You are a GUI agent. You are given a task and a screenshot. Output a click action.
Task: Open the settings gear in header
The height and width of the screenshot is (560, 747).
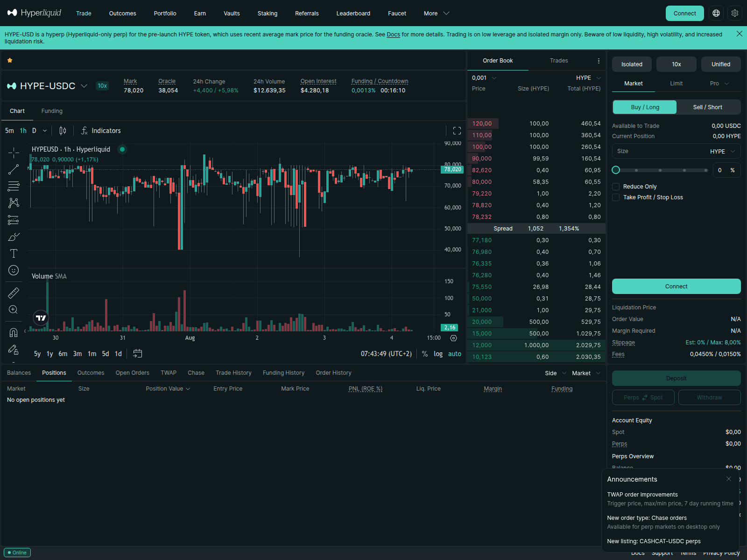click(x=735, y=13)
